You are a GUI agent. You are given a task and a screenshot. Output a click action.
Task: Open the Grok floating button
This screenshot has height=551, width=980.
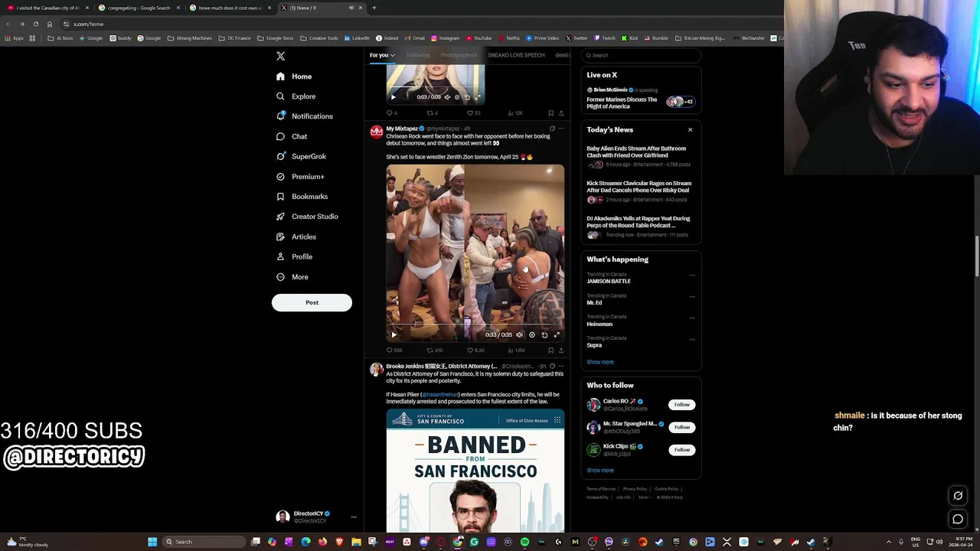pyautogui.click(x=958, y=495)
